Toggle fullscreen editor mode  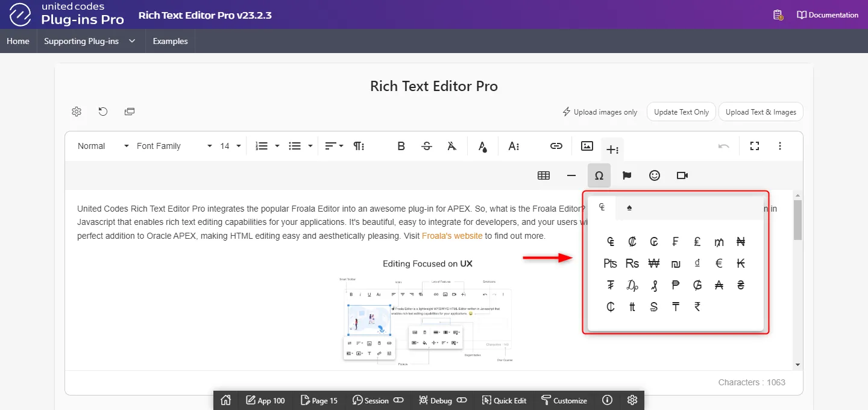click(754, 146)
